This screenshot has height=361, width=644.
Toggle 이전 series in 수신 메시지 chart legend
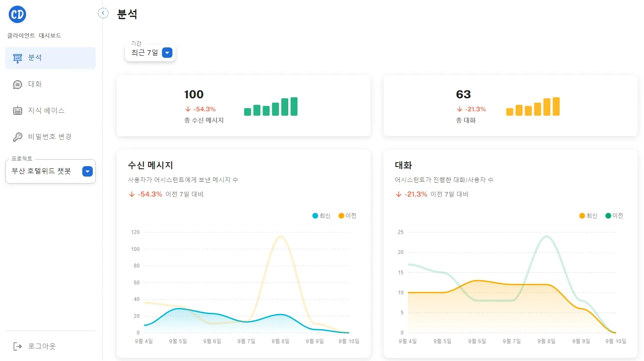[347, 216]
